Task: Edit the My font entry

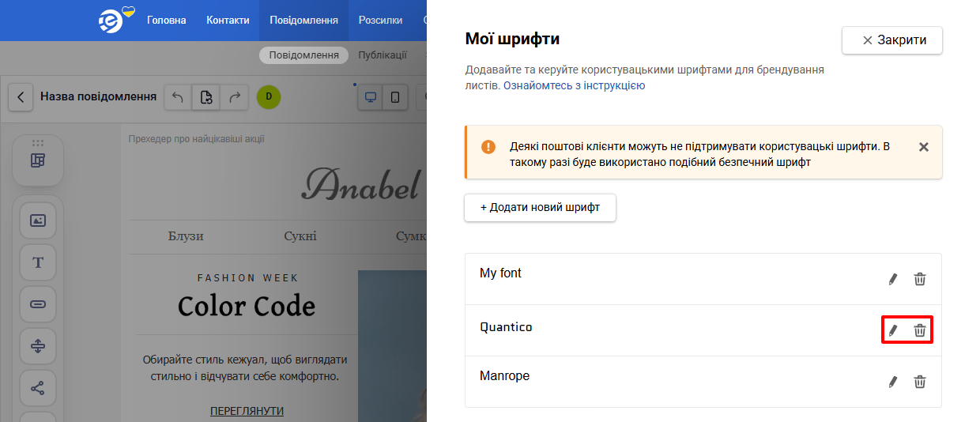Action: 893,279
